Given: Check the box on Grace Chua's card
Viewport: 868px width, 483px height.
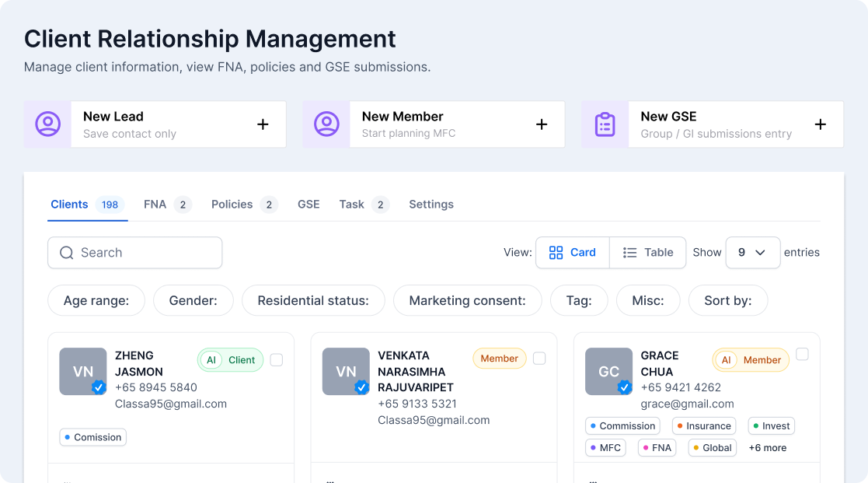Looking at the screenshot, I should pos(802,355).
